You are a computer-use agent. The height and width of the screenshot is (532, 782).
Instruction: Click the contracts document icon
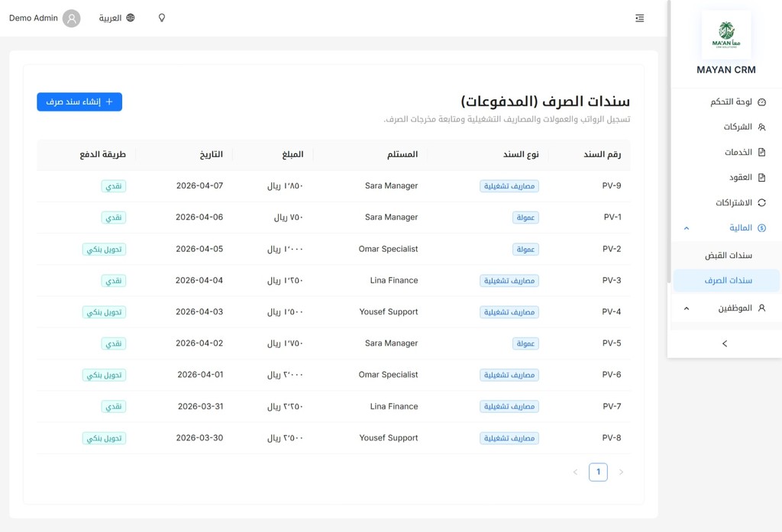pos(761,178)
